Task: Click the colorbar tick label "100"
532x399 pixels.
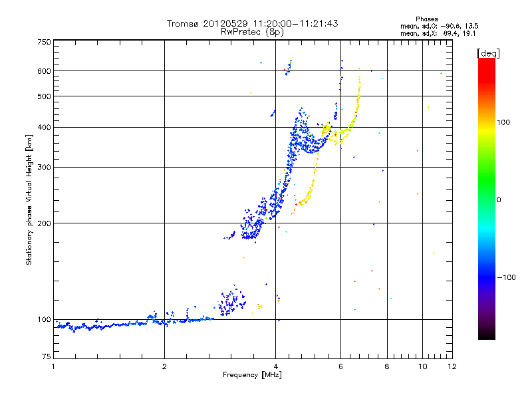Action: click(503, 122)
